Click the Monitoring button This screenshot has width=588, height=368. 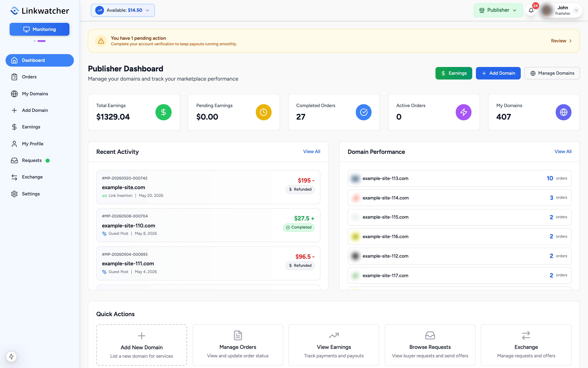[40, 29]
